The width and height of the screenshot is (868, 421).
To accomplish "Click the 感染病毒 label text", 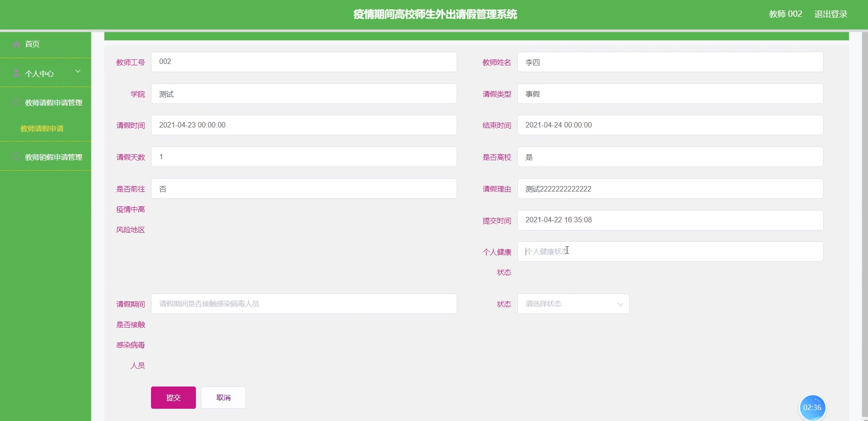I will (131, 345).
